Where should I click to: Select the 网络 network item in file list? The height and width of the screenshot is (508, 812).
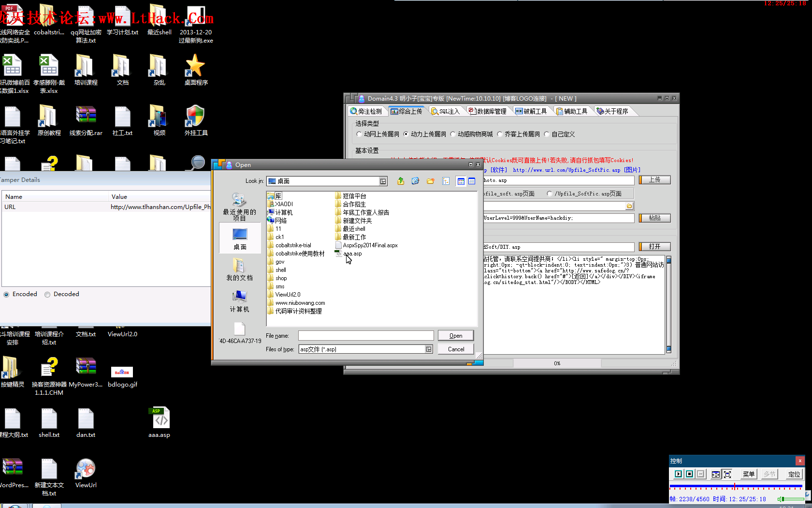(x=277, y=221)
